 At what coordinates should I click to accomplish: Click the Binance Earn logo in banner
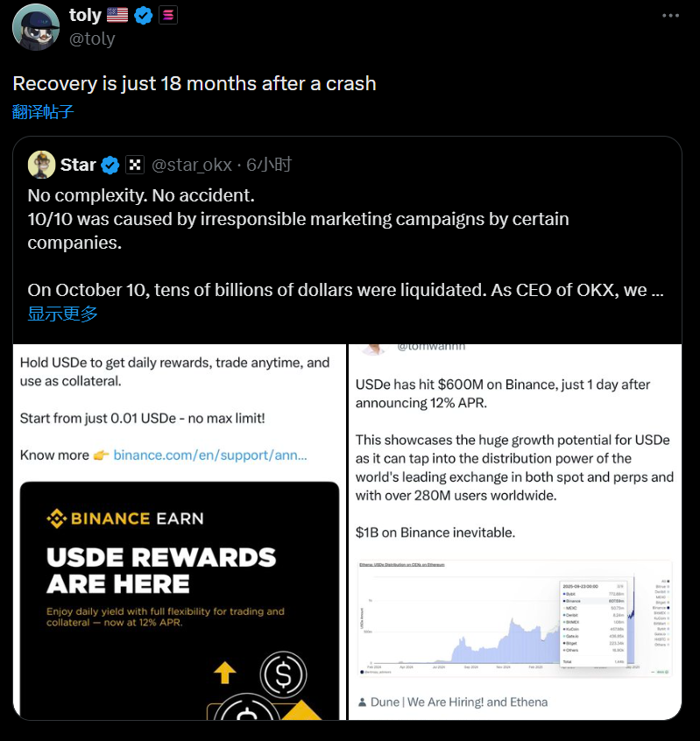pyautogui.click(x=124, y=519)
